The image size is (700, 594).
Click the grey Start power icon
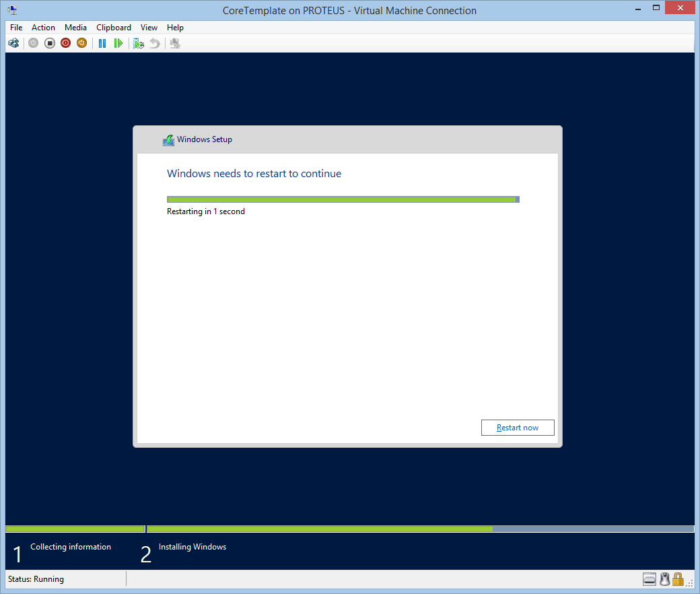coord(33,43)
